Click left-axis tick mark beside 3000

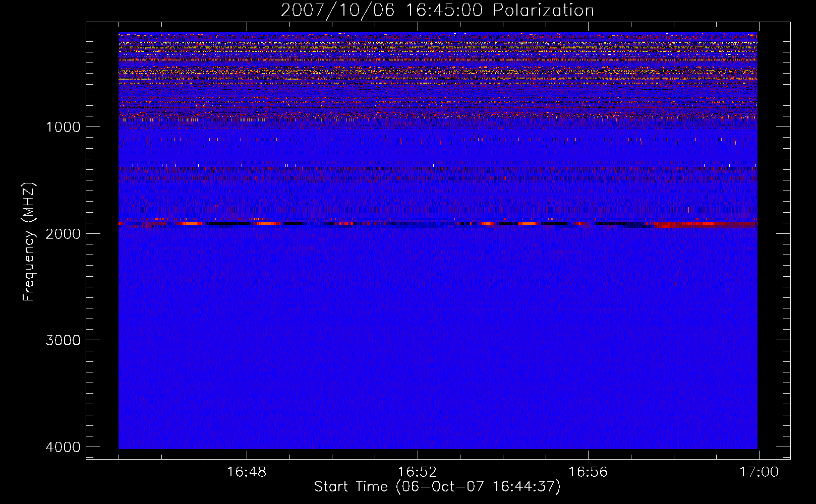[91, 340]
